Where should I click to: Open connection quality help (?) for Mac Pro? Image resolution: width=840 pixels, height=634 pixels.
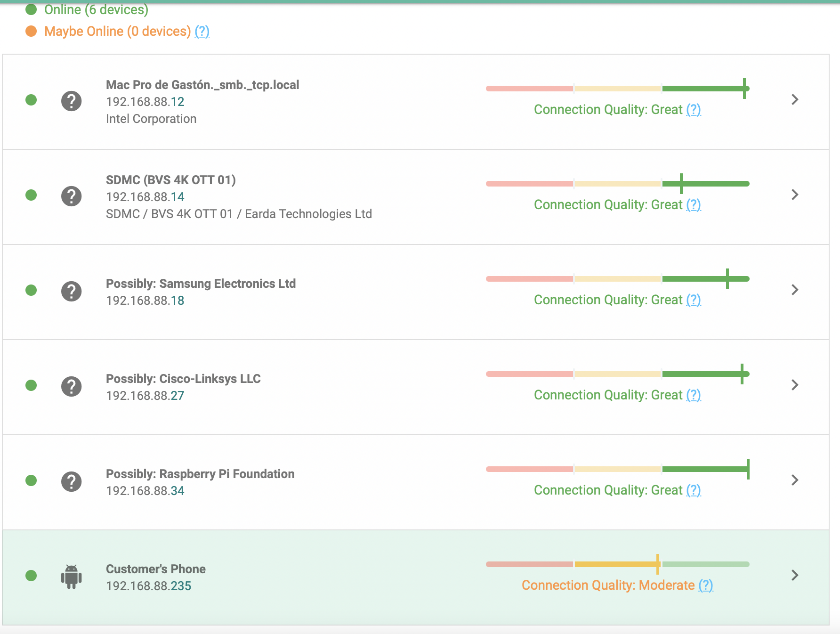694,110
